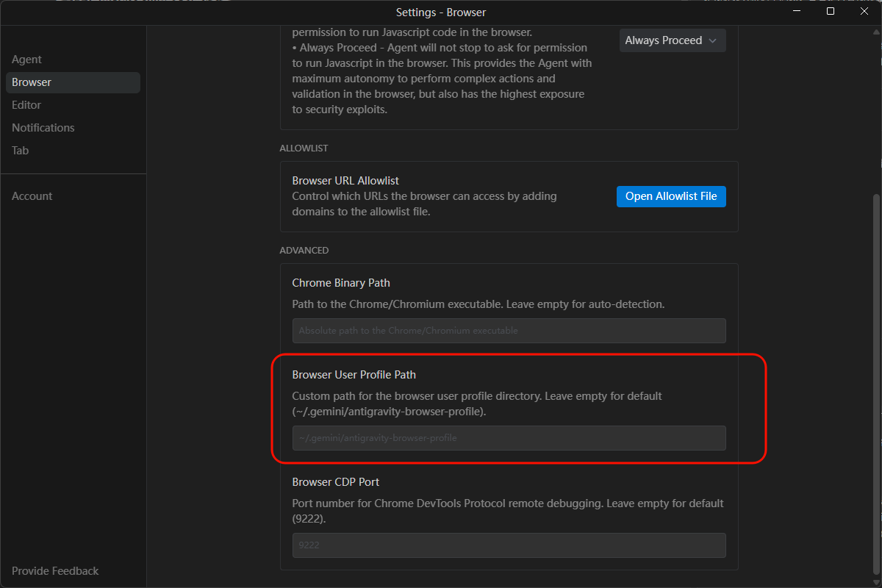This screenshot has width=882, height=588.
Task: Open the Account section in sidebar
Action: pyautogui.click(x=32, y=196)
